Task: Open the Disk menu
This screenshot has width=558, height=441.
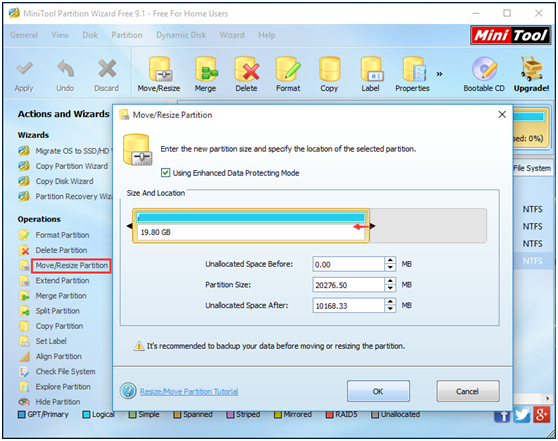Action: click(90, 35)
